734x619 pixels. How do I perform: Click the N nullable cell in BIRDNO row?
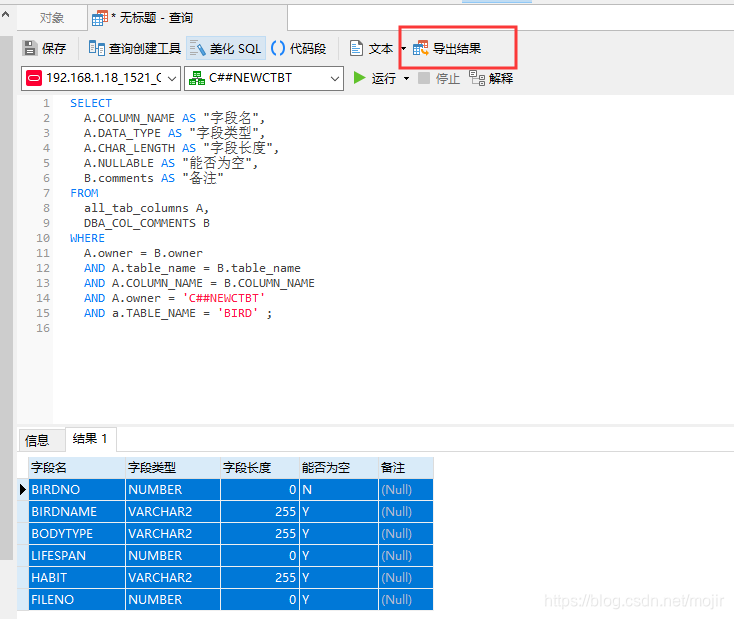tap(338, 489)
